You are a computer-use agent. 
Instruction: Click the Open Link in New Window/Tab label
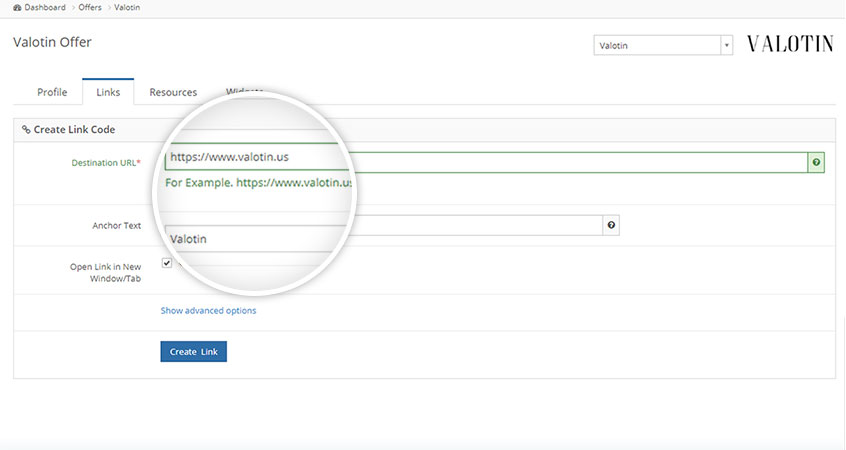click(x=105, y=273)
